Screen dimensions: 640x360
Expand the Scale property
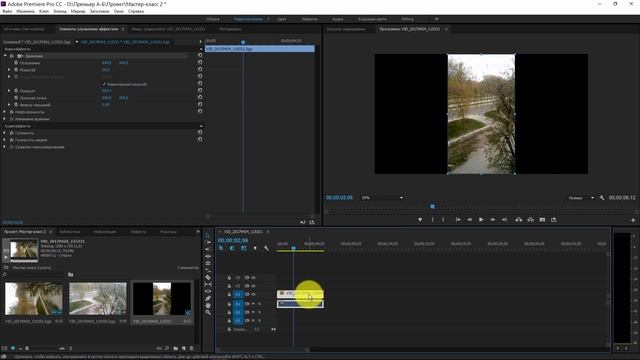click(9, 70)
